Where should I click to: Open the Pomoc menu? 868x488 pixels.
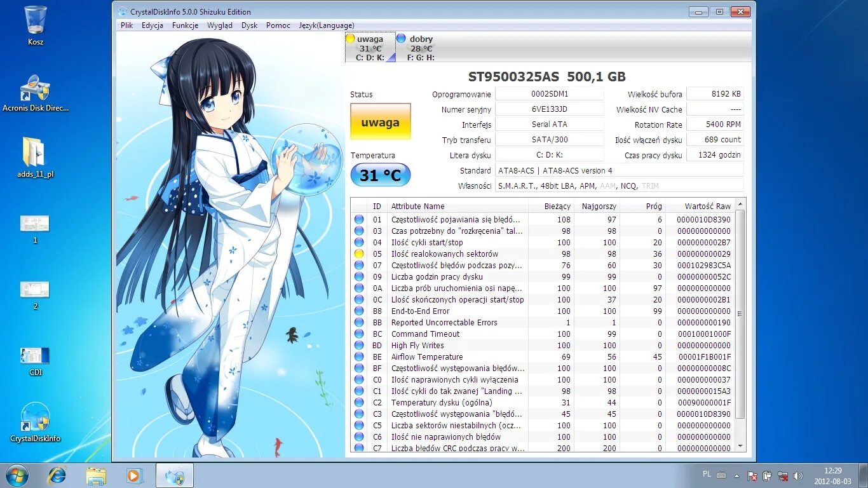point(278,25)
